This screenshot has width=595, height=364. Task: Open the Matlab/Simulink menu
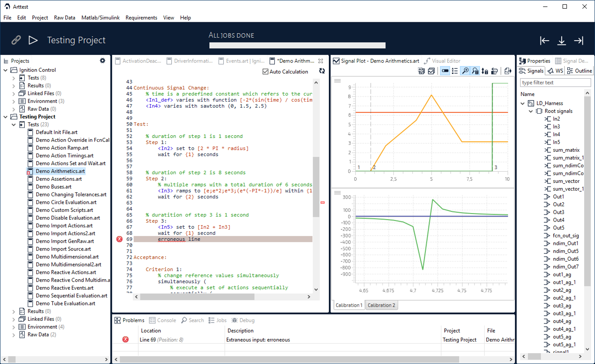100,17
